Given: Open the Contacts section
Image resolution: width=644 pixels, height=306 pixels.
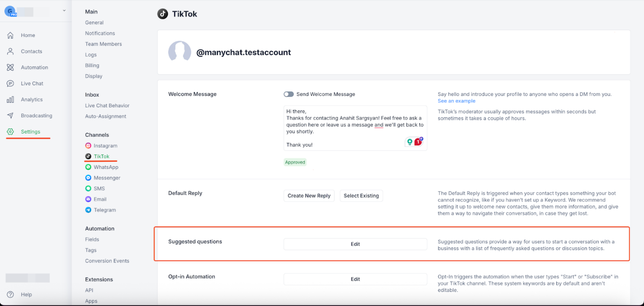Looking at the screenshot, I should 32,51.
